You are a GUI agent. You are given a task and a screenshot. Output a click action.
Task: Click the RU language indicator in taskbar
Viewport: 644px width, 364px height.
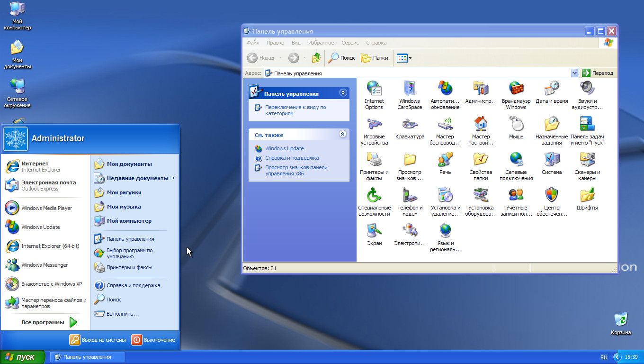[x=604, y=357]
